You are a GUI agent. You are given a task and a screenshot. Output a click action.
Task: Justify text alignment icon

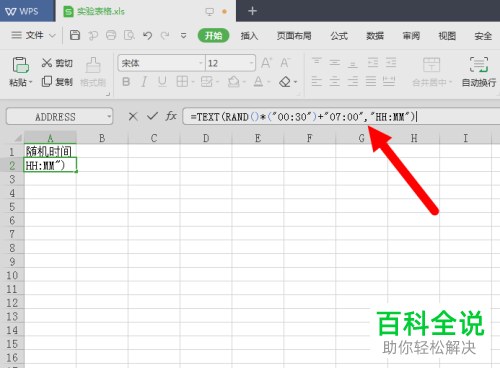[371, 81]
